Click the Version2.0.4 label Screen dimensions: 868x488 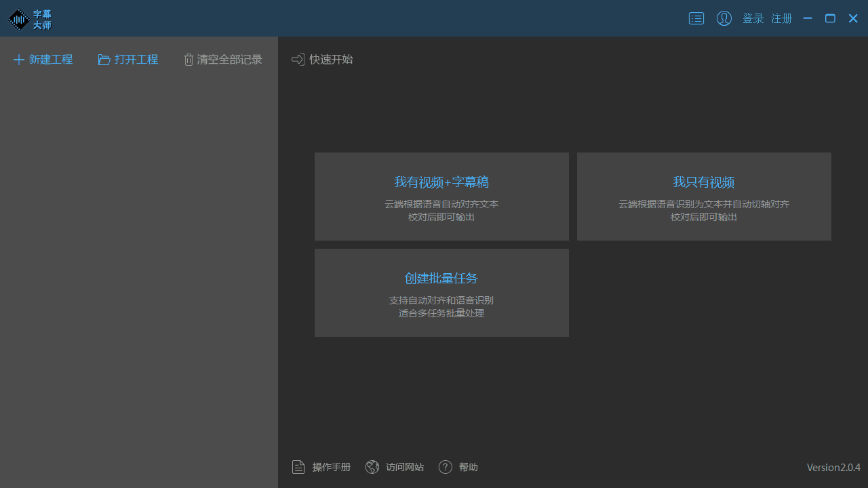tap(833, 467)
